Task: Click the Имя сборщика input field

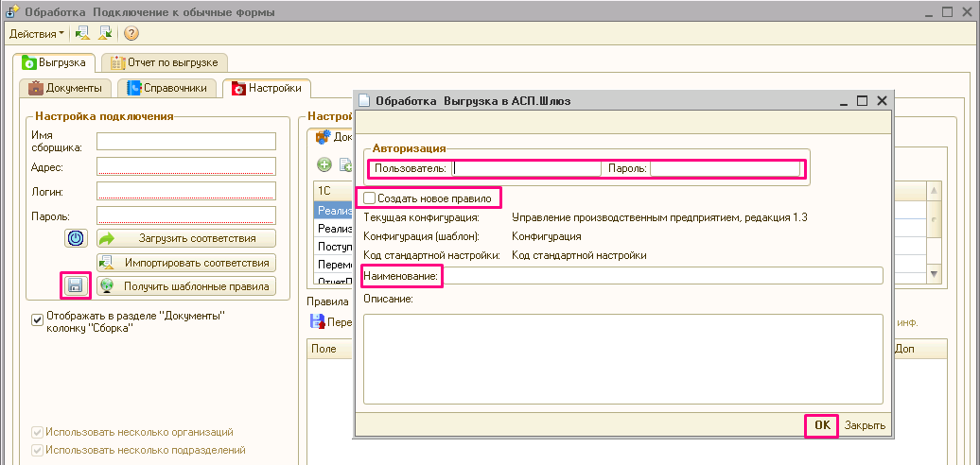Action: (186, 141)
